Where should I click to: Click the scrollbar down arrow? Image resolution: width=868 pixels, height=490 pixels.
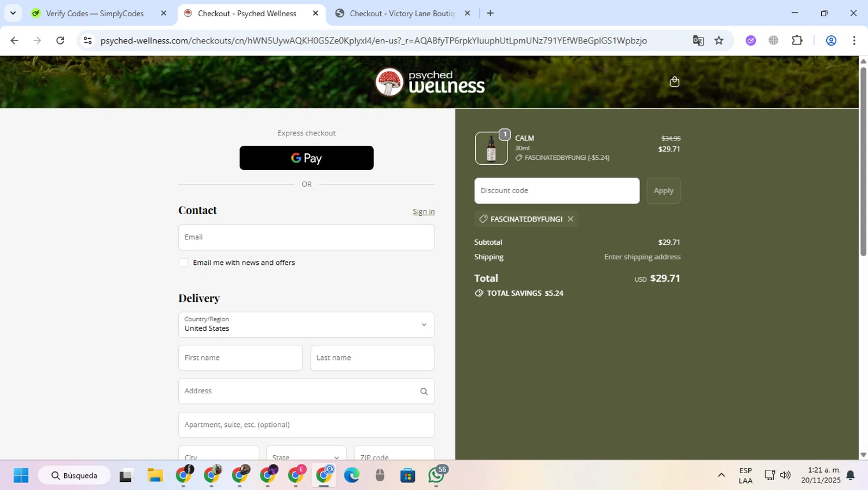[863, 455]
